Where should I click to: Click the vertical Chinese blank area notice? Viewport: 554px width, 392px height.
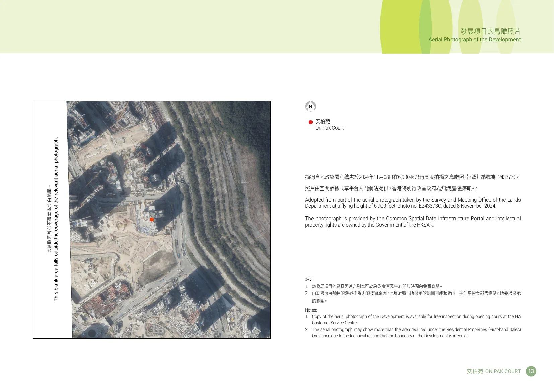coord(49,219)
